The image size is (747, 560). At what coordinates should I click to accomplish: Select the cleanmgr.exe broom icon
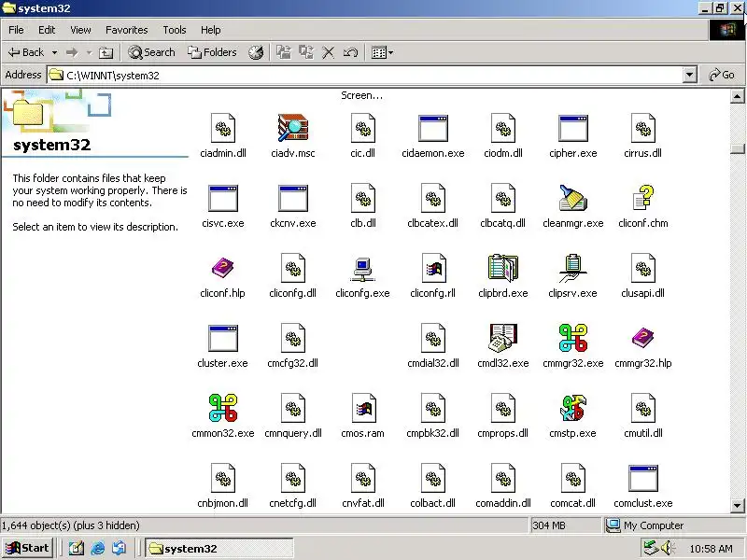pos(572,198)
